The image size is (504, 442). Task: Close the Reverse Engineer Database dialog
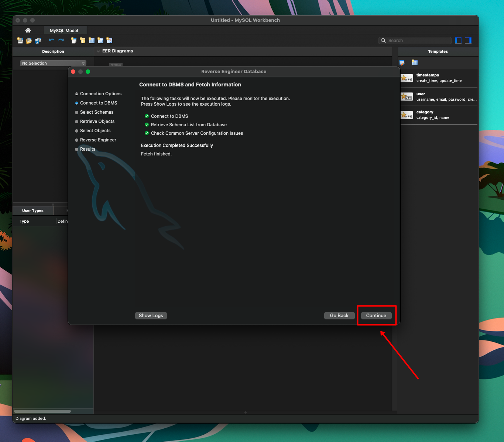coord(73,72)
